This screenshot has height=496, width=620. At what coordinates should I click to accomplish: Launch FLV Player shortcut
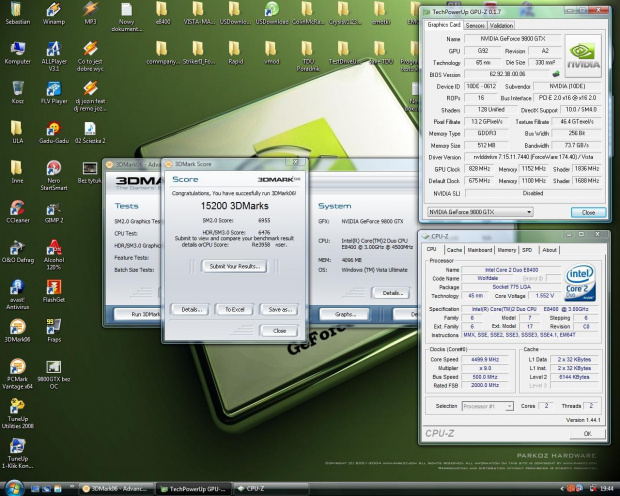pos(54,92)
